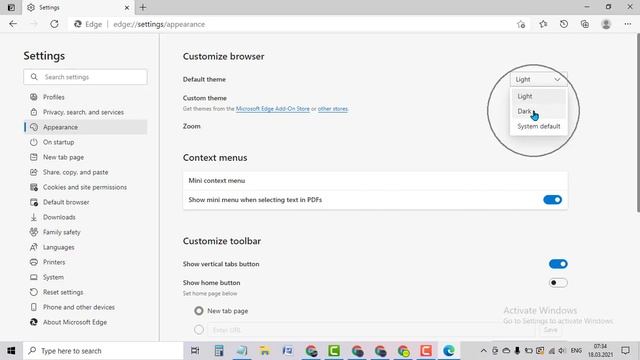The height and width of the screenshot is (360, 640).
Task: Toggle Show vertical tabs button
Action: tap(558, 264)
